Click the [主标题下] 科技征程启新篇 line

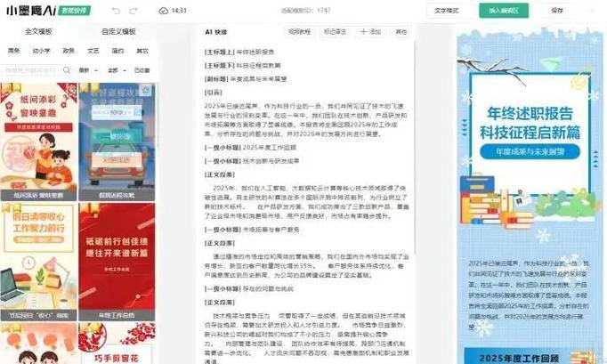coord(243,66)
